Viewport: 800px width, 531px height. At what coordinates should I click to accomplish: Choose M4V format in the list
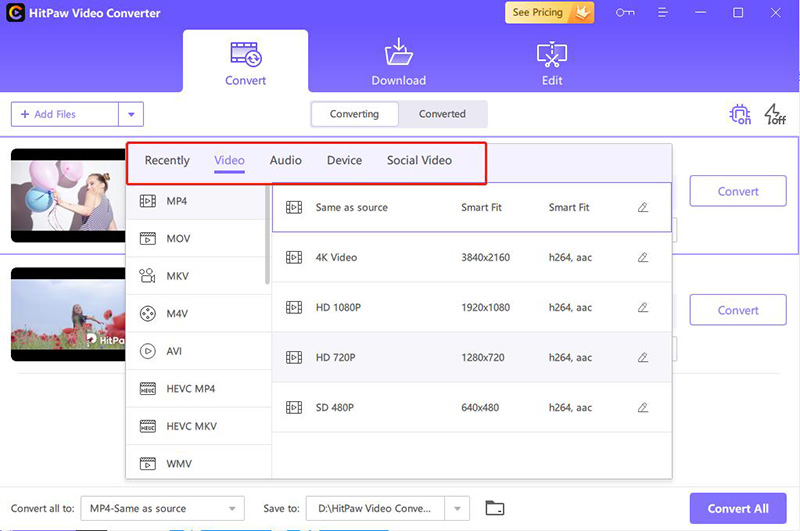[x=198, y=313]
